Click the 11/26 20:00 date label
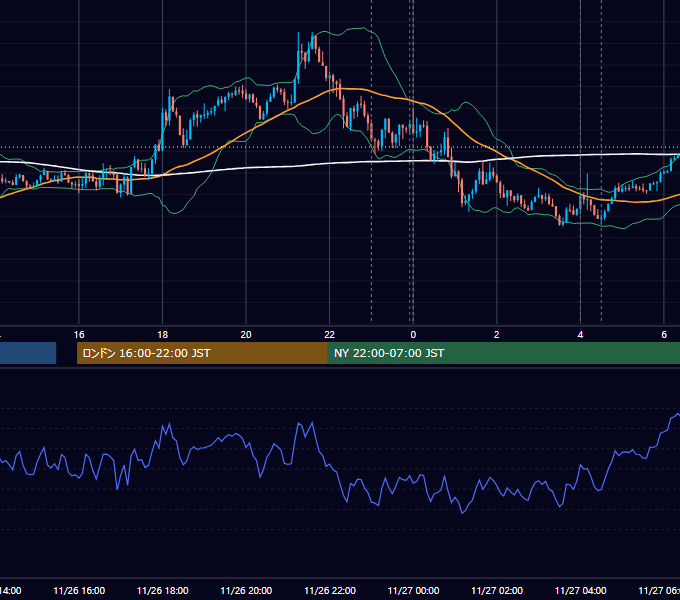 point(246,591)
